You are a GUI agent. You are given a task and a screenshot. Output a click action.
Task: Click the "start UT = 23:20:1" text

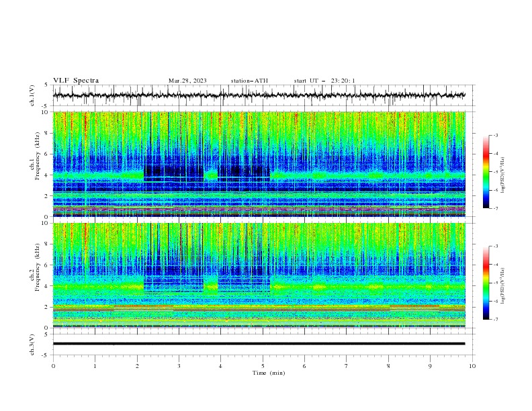tap(324, 81)
